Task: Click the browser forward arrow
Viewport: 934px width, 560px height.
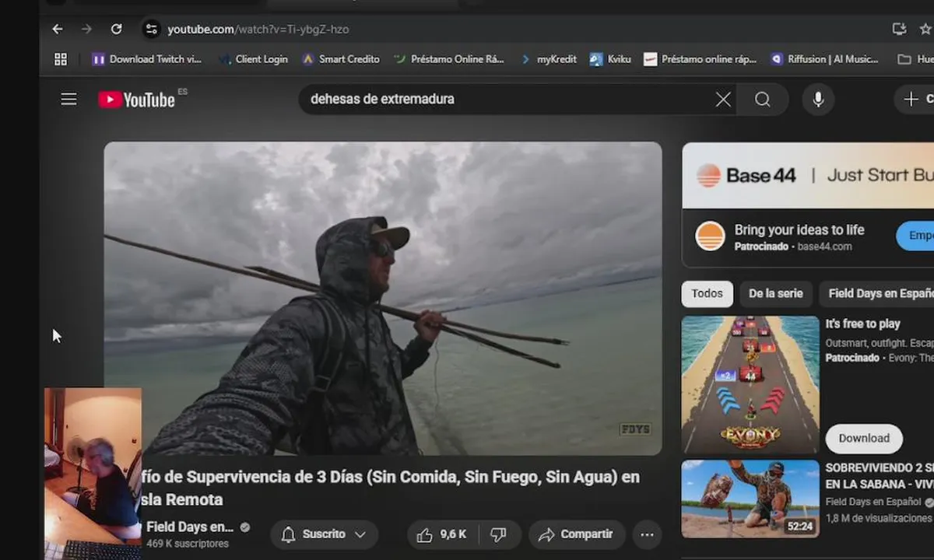Action: pos(86,29)
